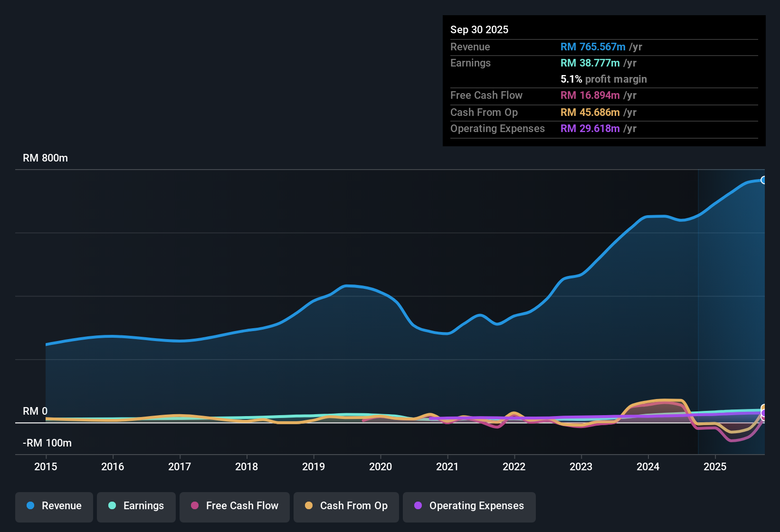The height and width of the screenshot is (532, 780).
Task: Click the Sep 30 2025 tooltip header
Action: click(x=479, y=29)
